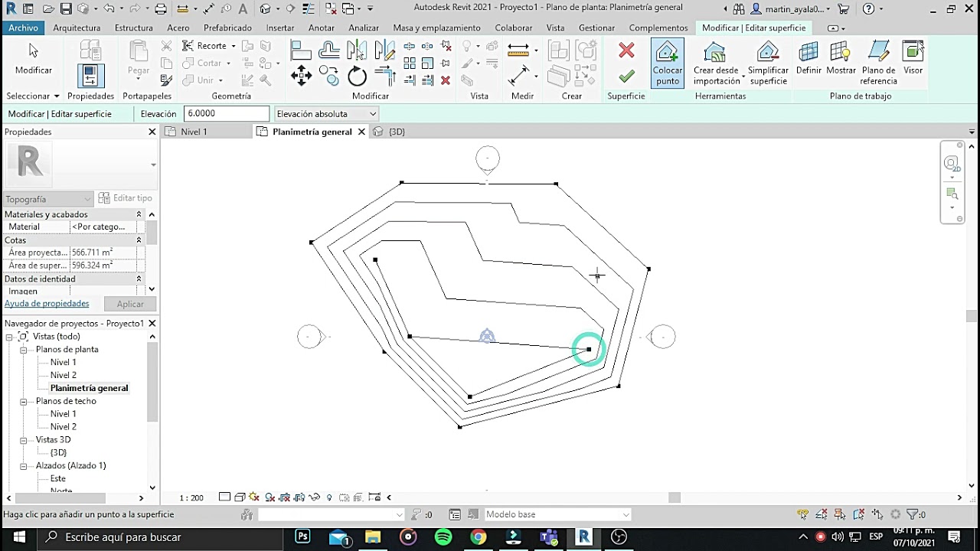This screenshot has height=551, width=980.
Task: Toggle select pinned elements in status bar
Action: [x=840, y=514]
